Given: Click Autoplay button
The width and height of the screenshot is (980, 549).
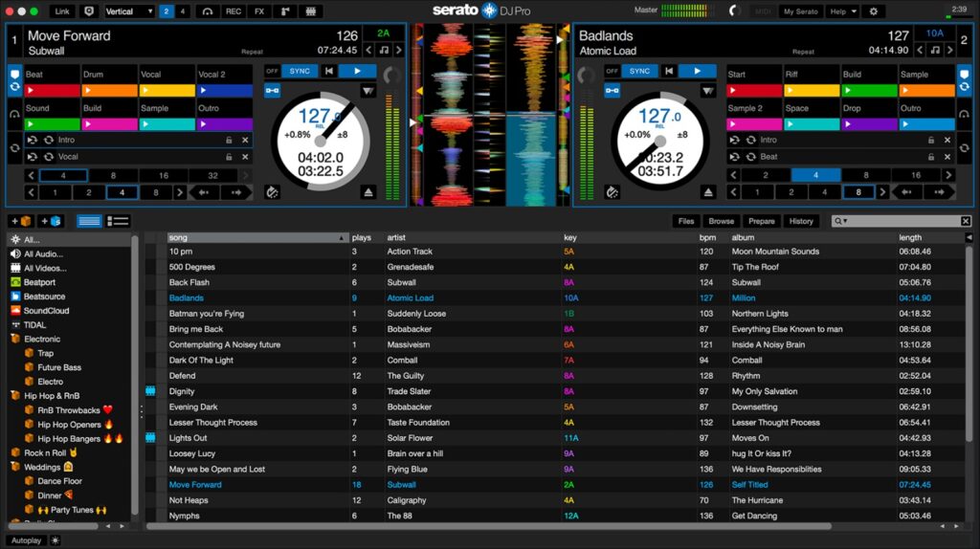Looking at the screenshot, I should 26,540.
